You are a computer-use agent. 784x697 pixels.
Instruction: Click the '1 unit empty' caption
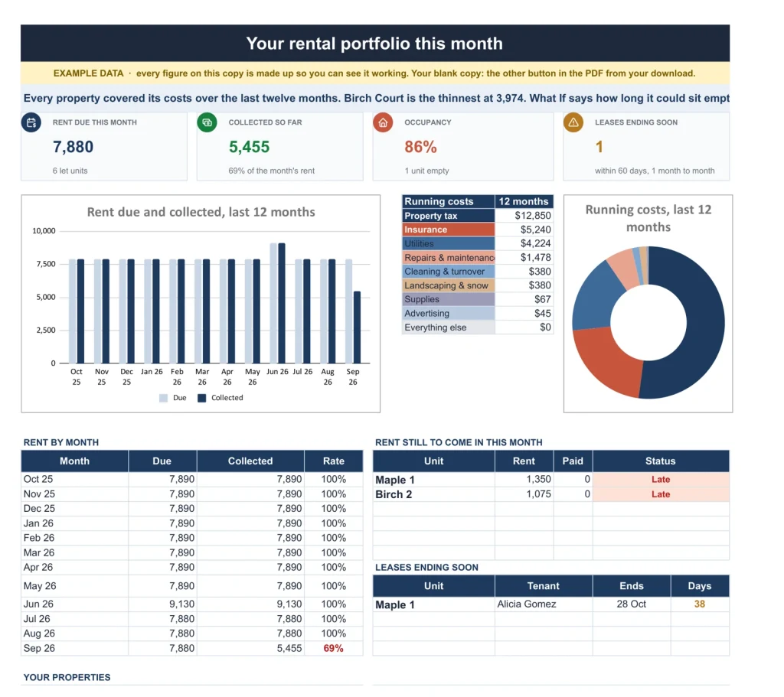click(x=426, y=171)
